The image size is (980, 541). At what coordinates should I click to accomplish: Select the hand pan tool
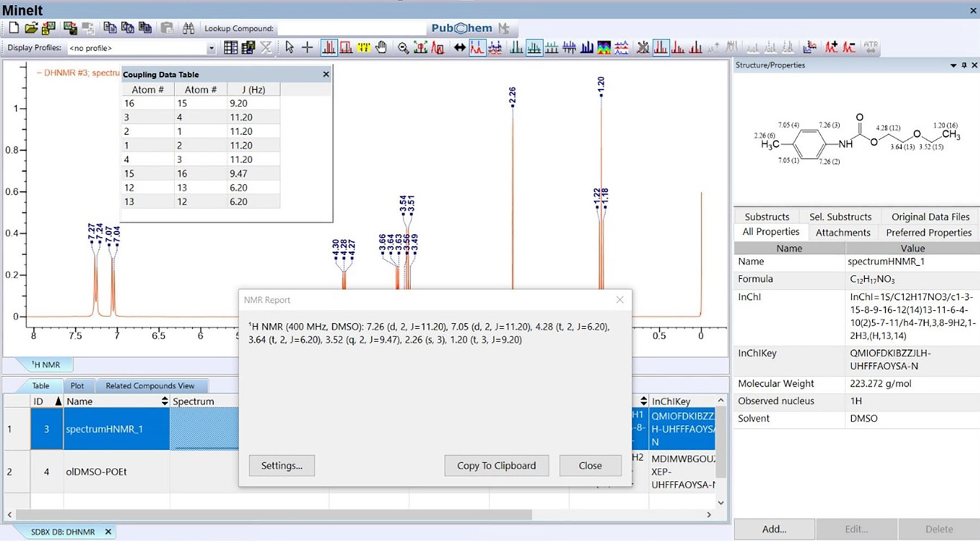tap(381, 48)
